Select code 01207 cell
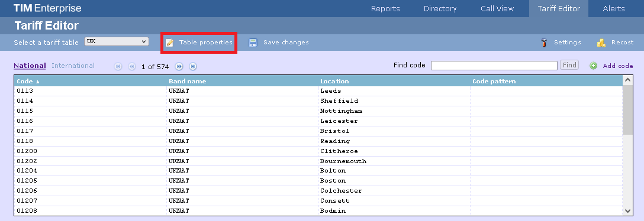The width and height of the screenshot is (644, 221). [x=91, y=201]
